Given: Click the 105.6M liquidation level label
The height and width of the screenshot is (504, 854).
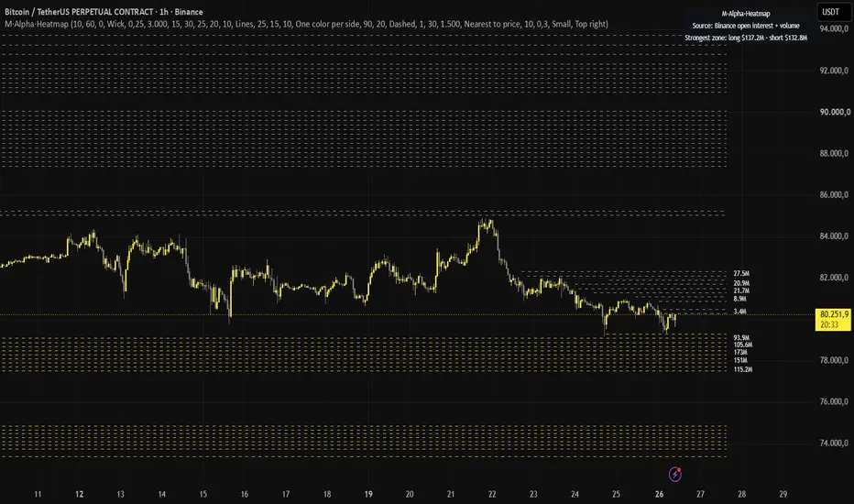Looking at the screenshot, I should pyautogui.click(x=743, y=345).
